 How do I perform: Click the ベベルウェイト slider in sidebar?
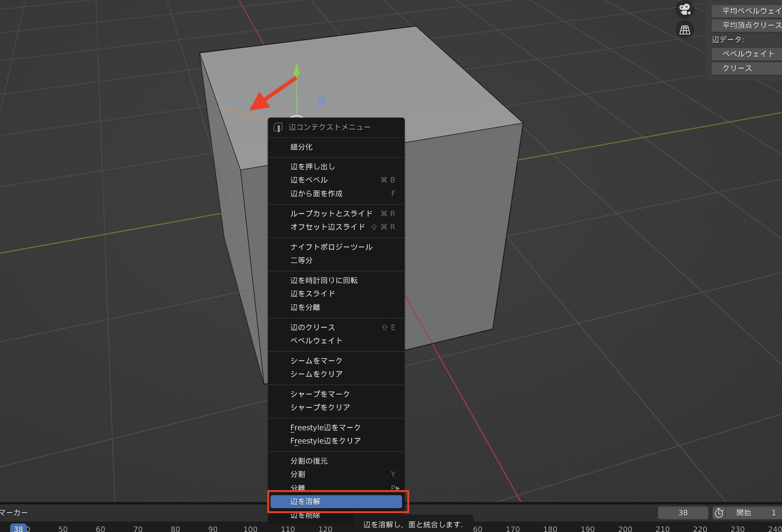click(748, 54)
